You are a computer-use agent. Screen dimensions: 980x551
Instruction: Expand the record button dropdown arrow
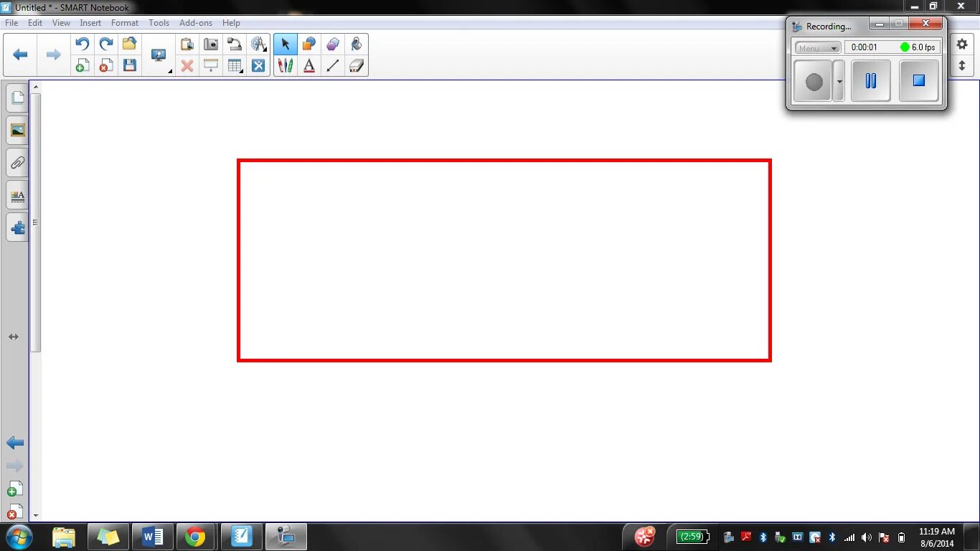click(839, 81)
